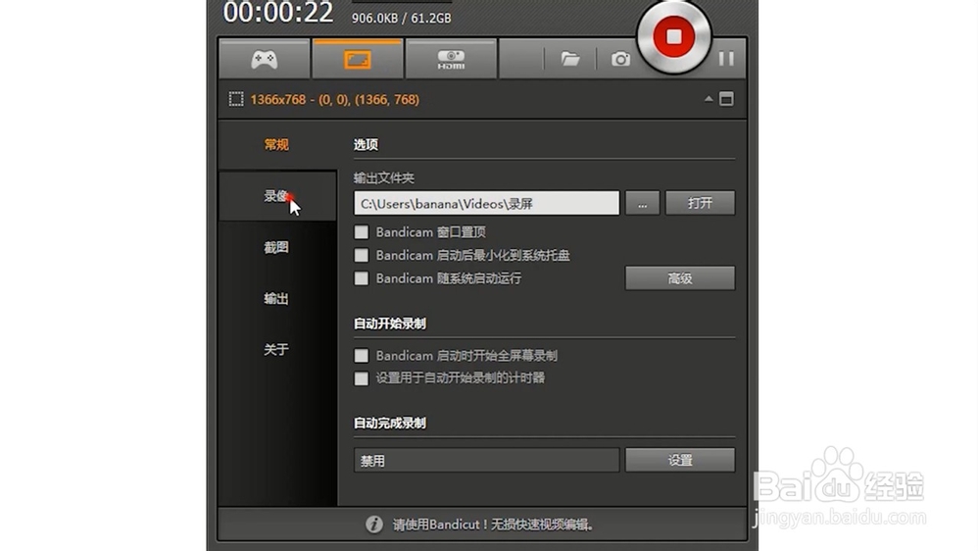980x551 pixels.
Task: Switch to the 录像 tab
Action: pyautogui.click(x=277, y=196)
